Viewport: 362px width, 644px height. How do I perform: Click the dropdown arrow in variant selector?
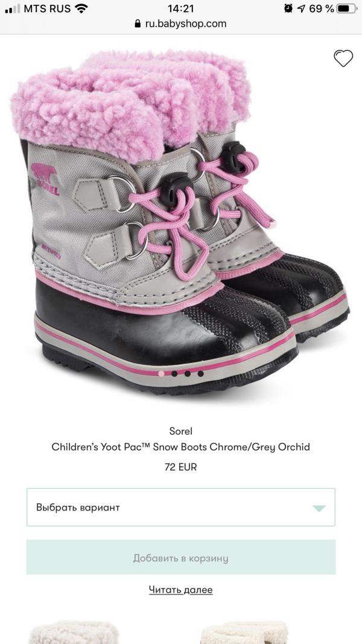pyautogui.click(x=319, y=509)
